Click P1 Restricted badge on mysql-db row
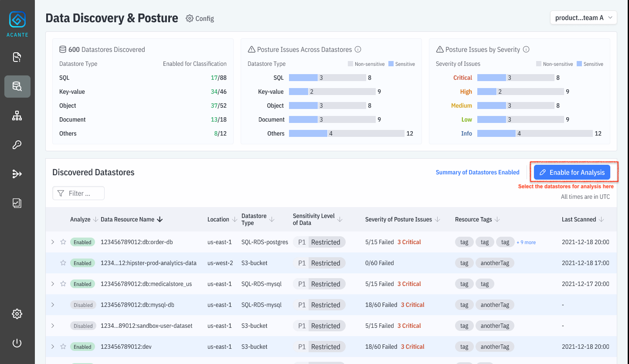 click(319, 305)
